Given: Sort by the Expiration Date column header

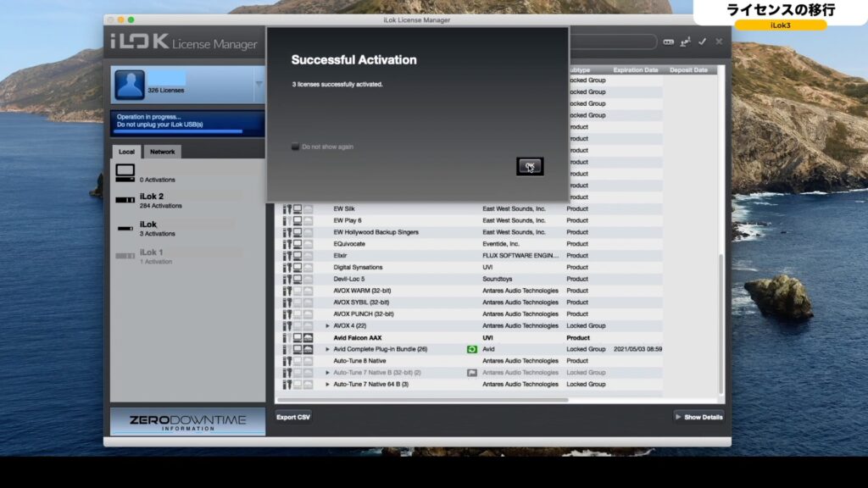Looking at the screenshot, I should 636,70.
